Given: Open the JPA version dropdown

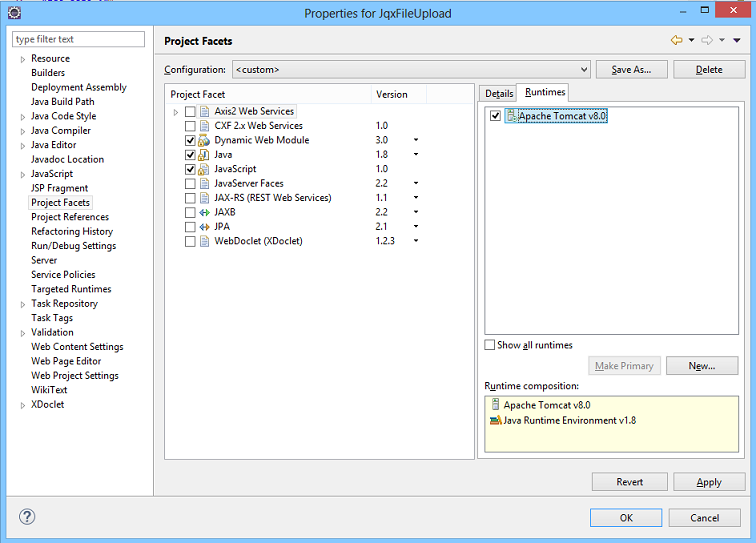Looking at the screenshot, I should pos(416,226).
